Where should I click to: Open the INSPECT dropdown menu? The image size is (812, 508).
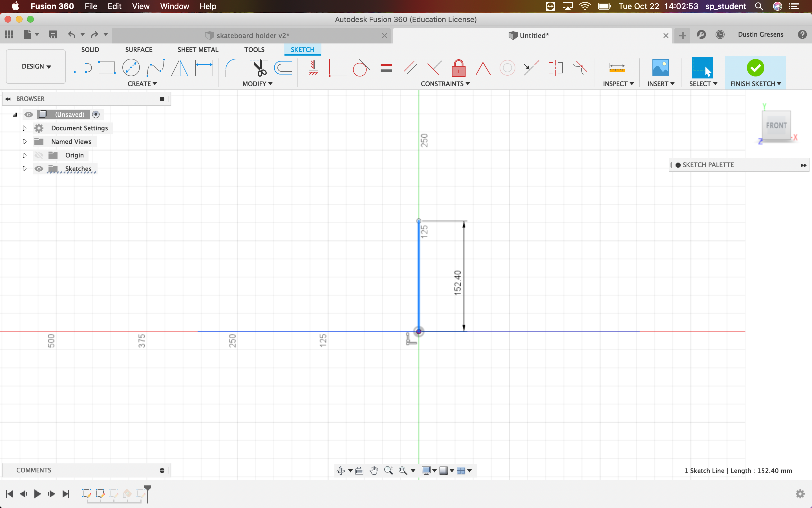(618, 84)
